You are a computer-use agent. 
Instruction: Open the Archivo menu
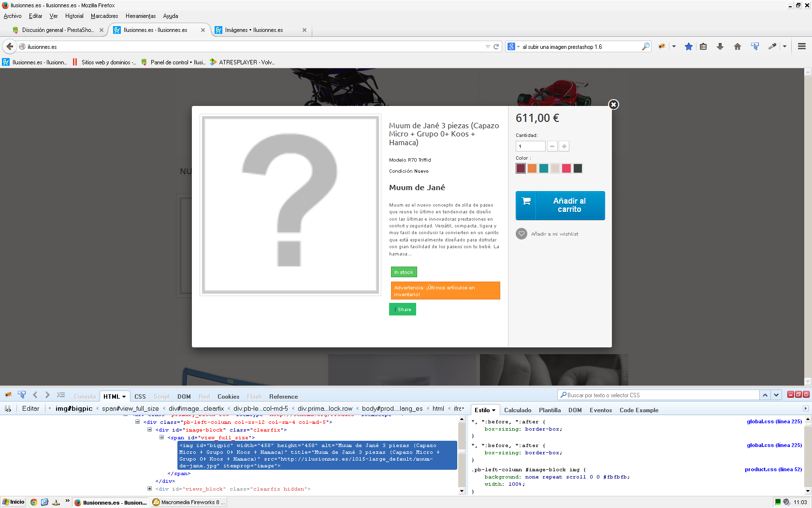pos(13,16)
